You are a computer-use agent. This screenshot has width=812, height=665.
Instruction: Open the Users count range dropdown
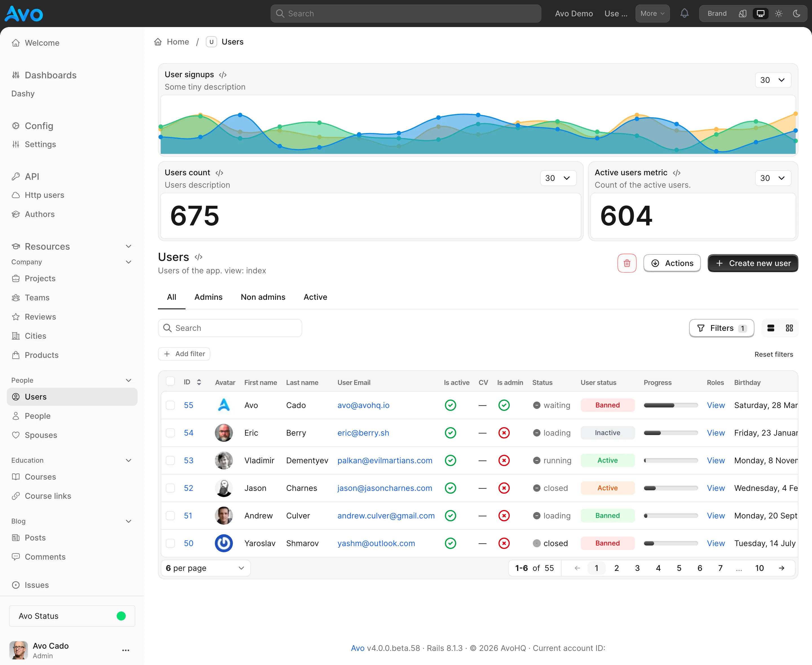coord(558,178)
